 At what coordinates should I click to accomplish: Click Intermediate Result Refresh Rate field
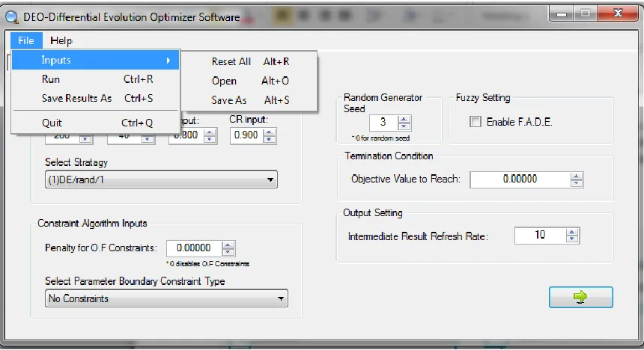[540, 236]
